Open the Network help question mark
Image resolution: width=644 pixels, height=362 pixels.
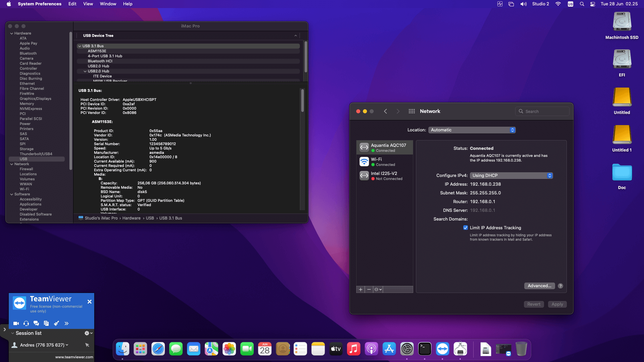click(560, 286)
